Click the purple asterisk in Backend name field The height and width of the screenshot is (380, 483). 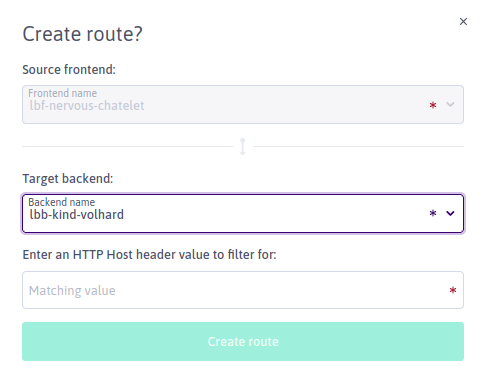point(433,213)
